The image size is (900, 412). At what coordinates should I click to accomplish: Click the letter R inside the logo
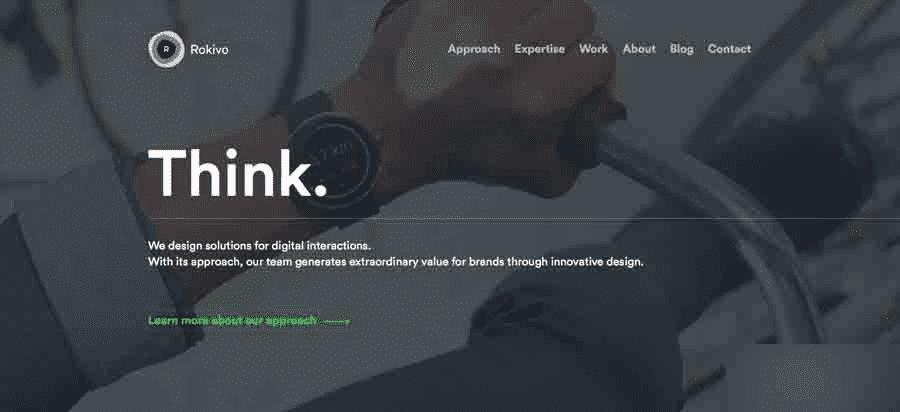coord(166,50)
